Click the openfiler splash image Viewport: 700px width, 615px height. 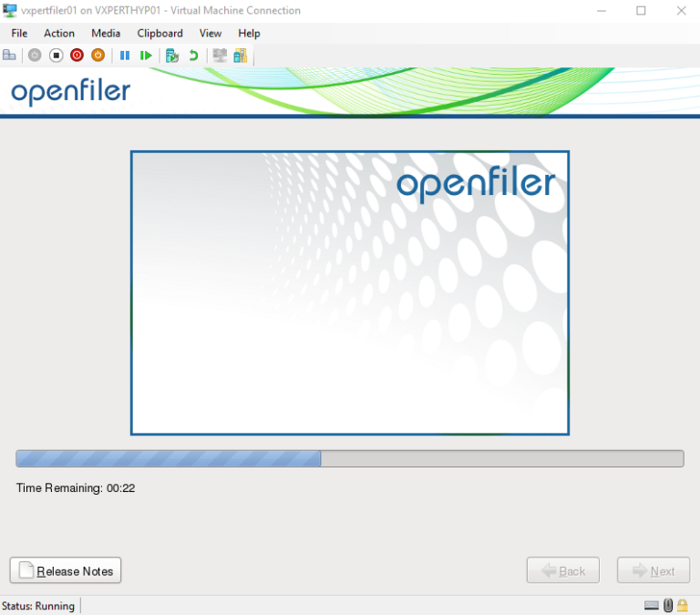coord(350,292)
